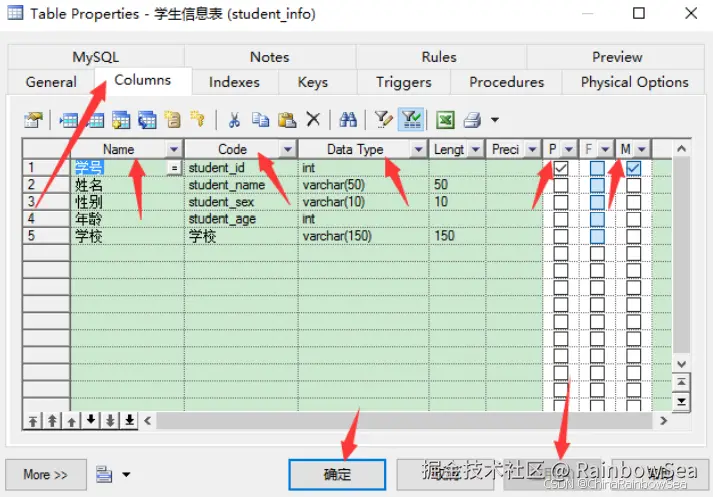
Task: Click the Copy toolbar icon
Action: click(x=261, y=120)
